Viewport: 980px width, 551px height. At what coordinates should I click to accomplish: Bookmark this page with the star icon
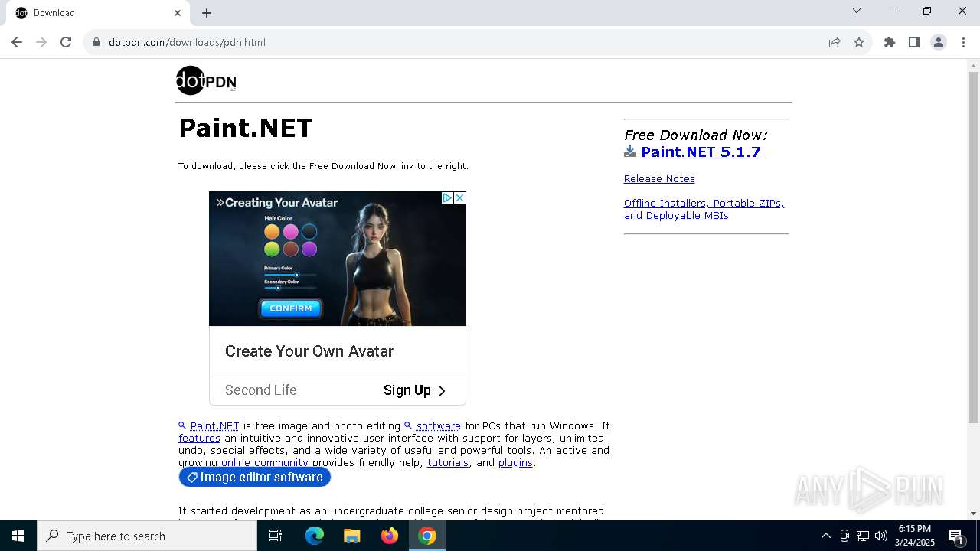[859, 42]
